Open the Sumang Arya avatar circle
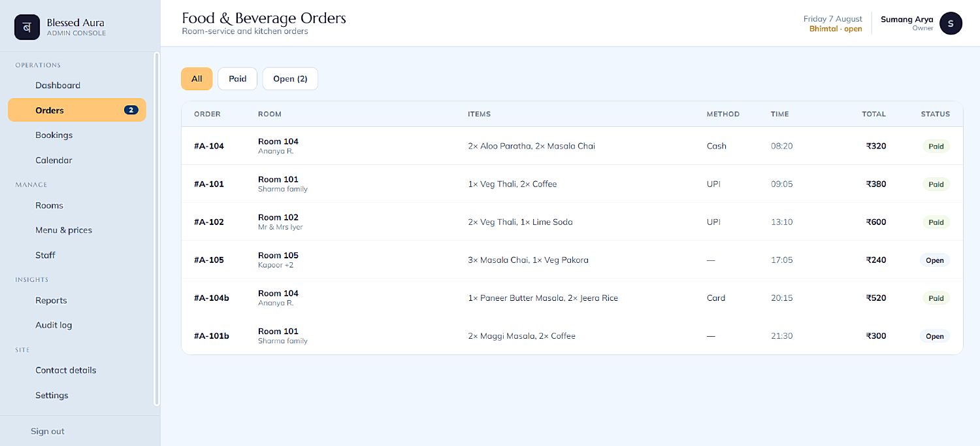Viewport: 980px width, 446px height. (x=951, y=24)
